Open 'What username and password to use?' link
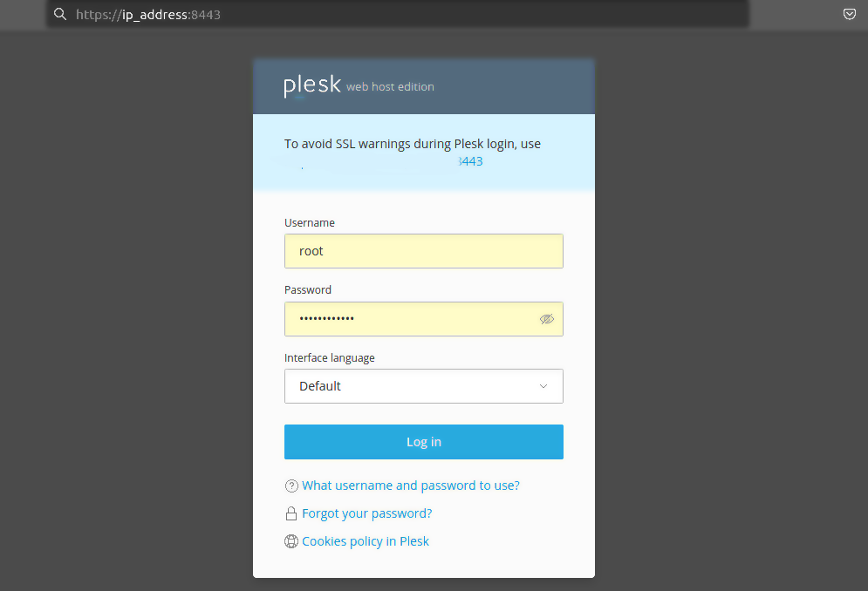Screen dimensions: 868x591 click(411, 486)
